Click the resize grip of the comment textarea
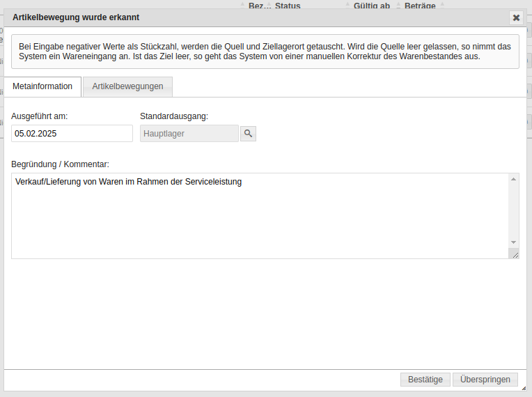 point(515,255)
